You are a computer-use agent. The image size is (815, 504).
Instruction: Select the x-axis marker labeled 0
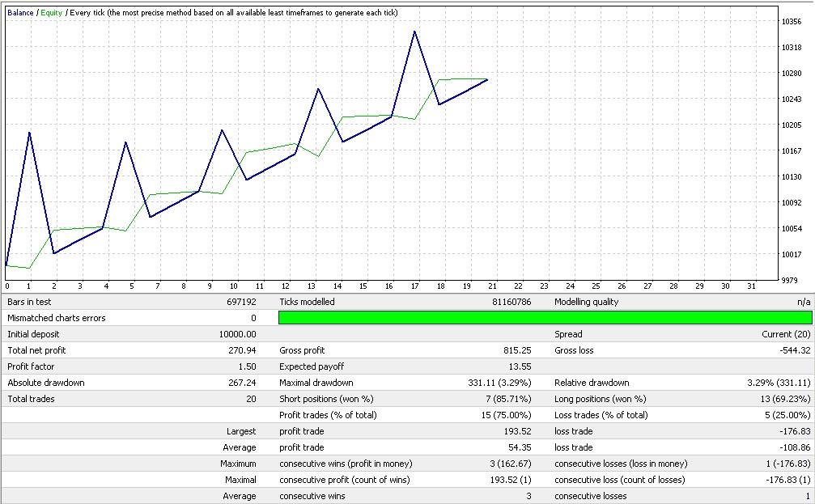pos(7,286)
